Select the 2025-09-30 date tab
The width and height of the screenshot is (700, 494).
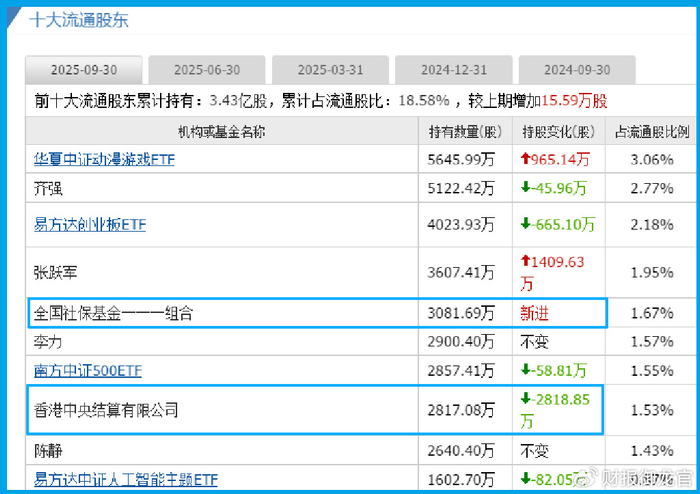point(84,70)
